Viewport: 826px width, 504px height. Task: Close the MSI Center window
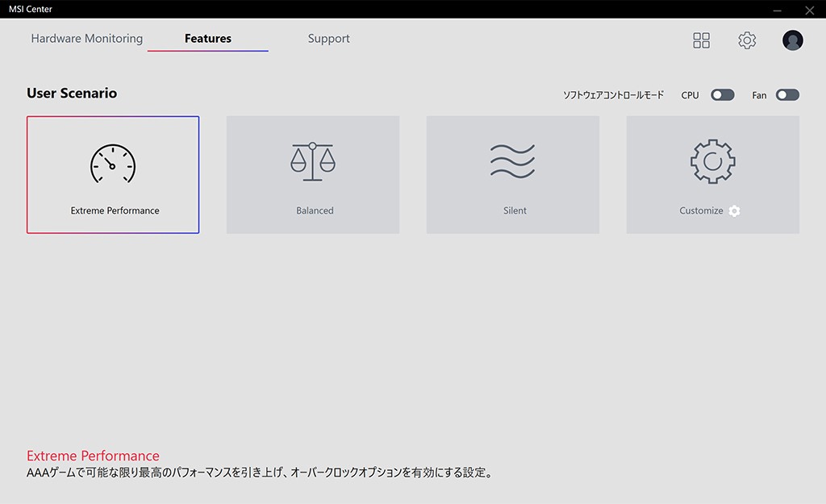[x=809, y=10]
